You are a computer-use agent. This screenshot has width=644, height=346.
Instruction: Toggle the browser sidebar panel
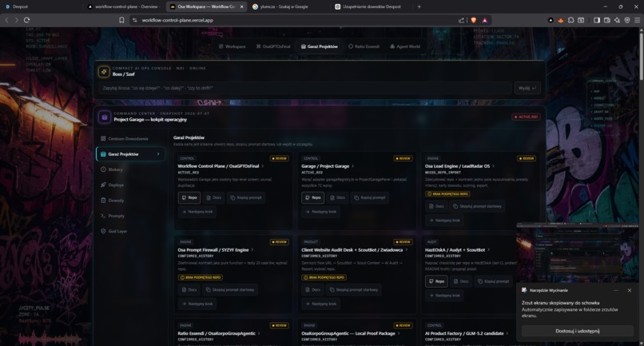[597, 20]
